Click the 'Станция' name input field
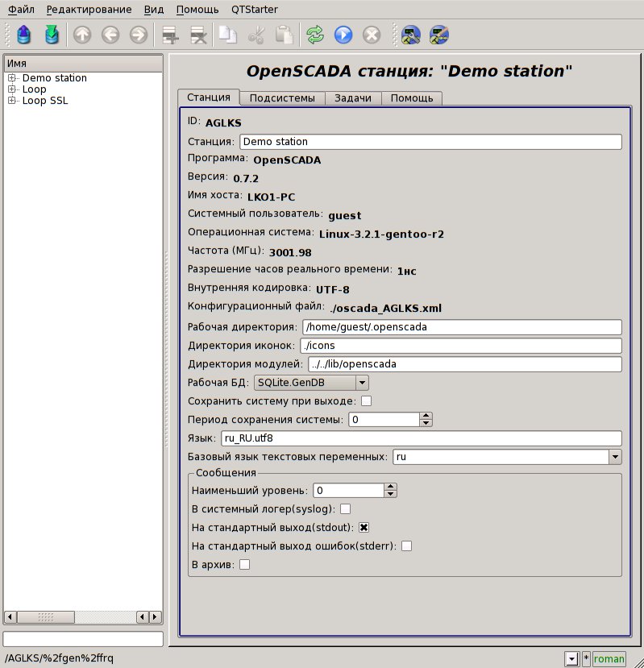This screenshot has height=668, width=644. [430, 142]
